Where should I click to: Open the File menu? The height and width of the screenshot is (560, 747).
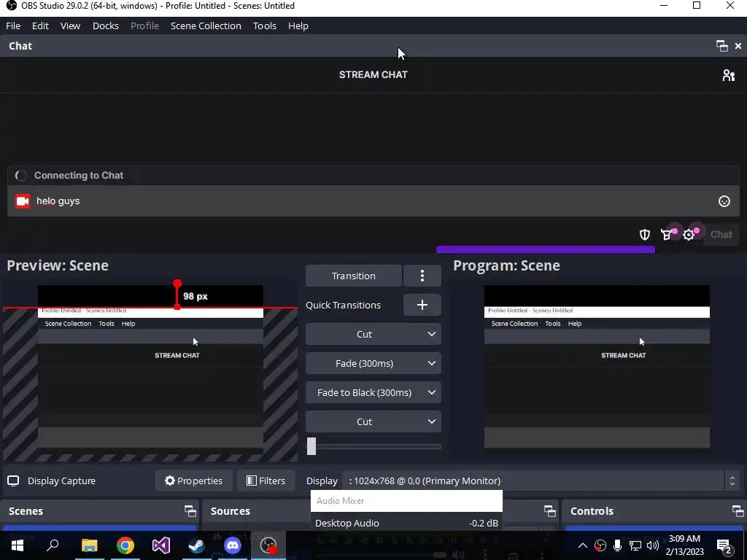coord(13,26)
